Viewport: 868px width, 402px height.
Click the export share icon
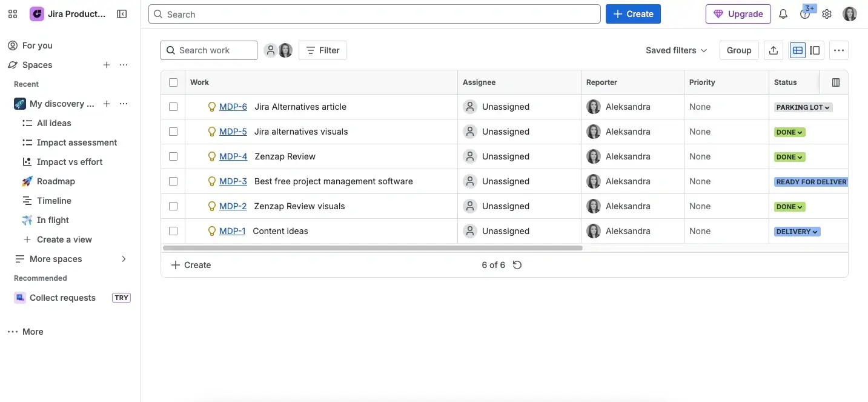(x=774, y=50)
